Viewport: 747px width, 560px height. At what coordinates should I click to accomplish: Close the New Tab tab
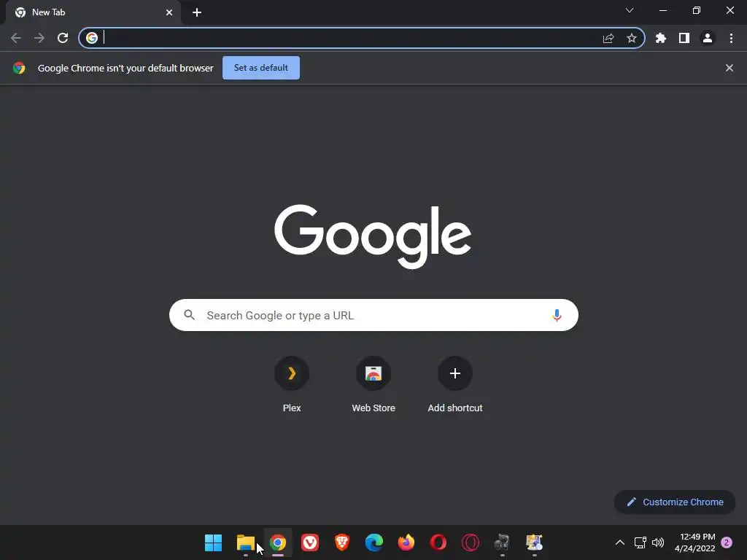click(x=169, y=12)
